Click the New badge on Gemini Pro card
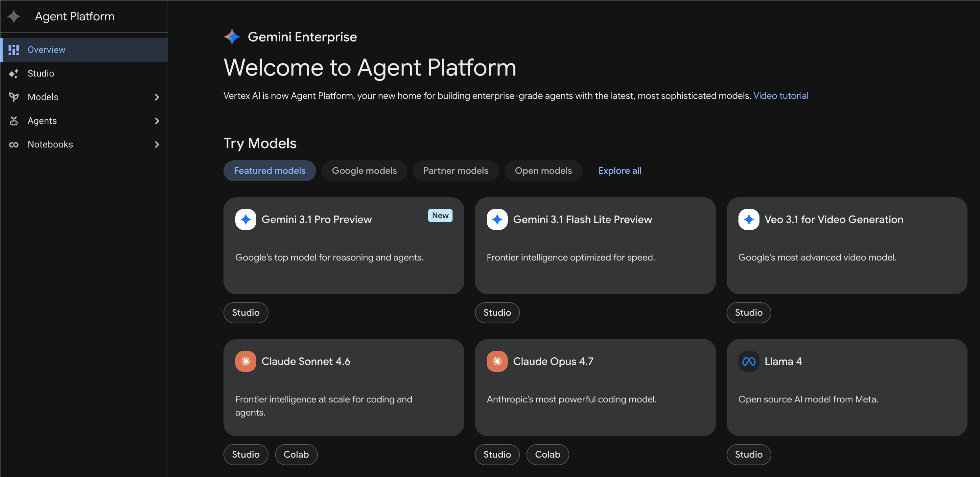Viewport: 980px width, 477px height. [440, 216]
